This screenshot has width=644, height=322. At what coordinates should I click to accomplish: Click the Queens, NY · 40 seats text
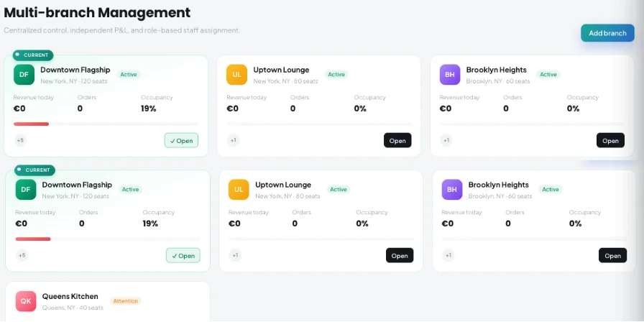pyautogui.click(x=73, y=308)
